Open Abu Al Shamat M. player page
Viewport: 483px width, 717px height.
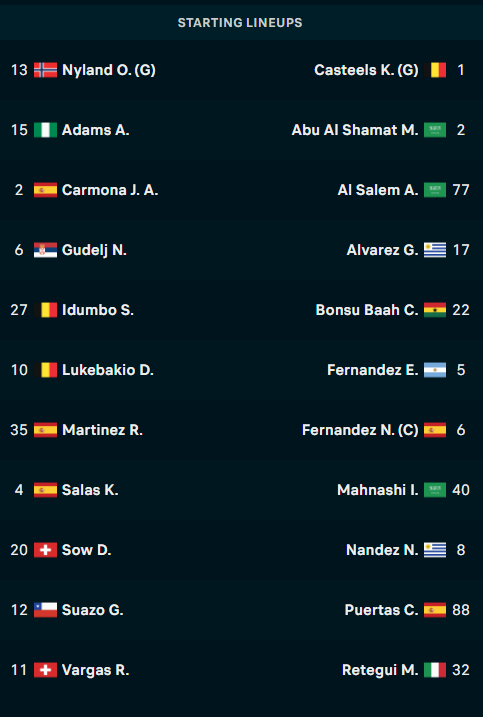[x=355, y=130]
